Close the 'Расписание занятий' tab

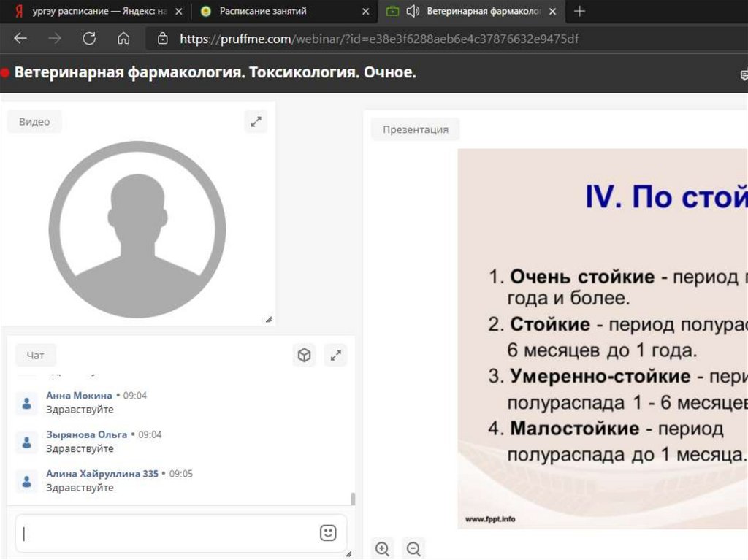(365, 11)
